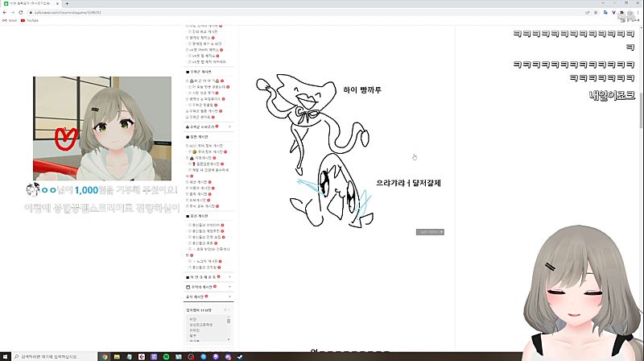The image size is (644, 361).
Task: Bookmark this page with the star icon
Action: (596, 12)
